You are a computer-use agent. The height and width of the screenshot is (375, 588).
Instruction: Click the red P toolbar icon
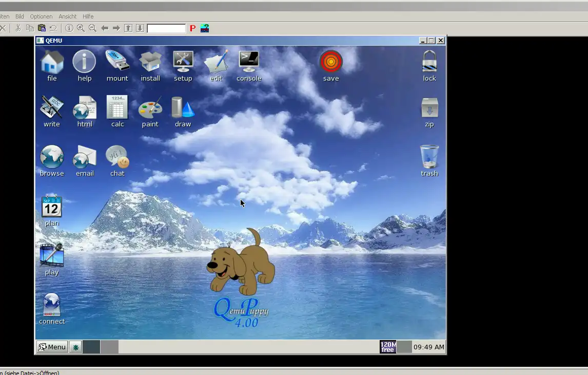[x=193, y=28]
